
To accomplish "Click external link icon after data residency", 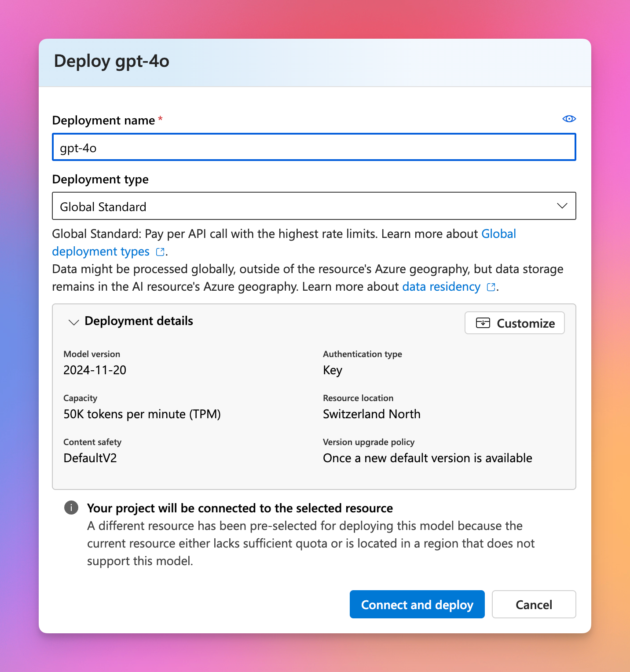I will (x=491, y=287).
